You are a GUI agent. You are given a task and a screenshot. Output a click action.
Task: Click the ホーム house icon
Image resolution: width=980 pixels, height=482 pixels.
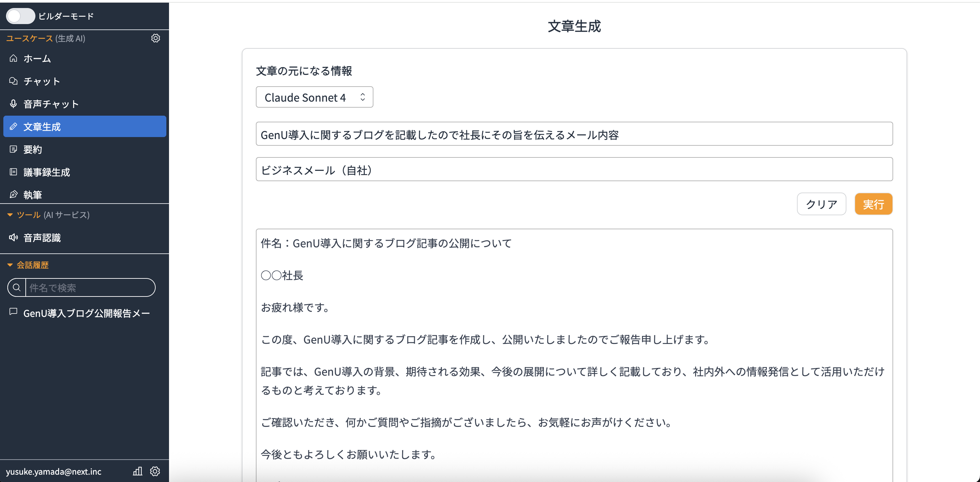click(13, 58)
